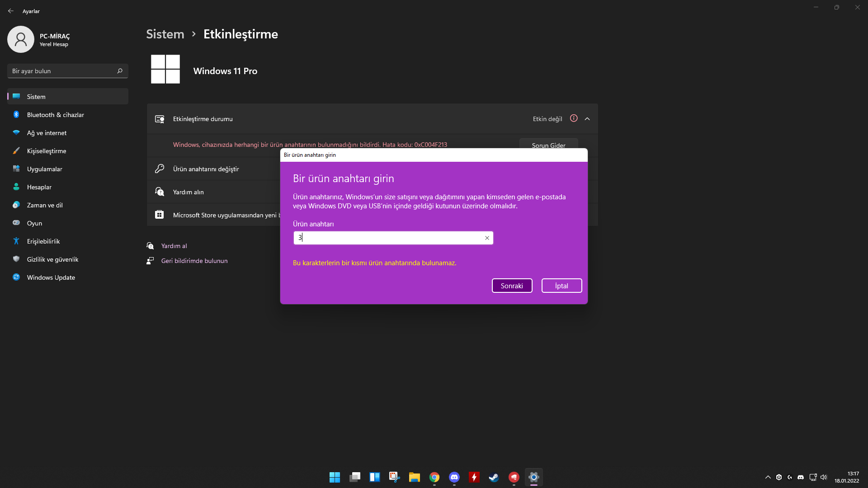Click the activation status info icon
Image resolution: width=868 pixels, height=488 pixels.
[574, 118]
